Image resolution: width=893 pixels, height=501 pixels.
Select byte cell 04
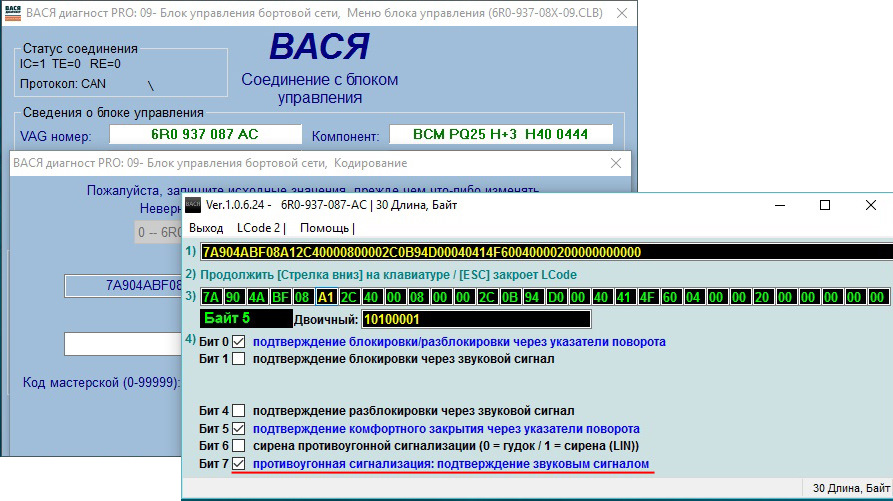point(693,297)
